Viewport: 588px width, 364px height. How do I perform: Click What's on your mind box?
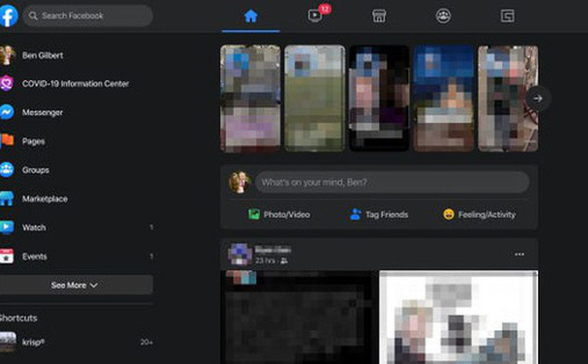click(392, 182)
